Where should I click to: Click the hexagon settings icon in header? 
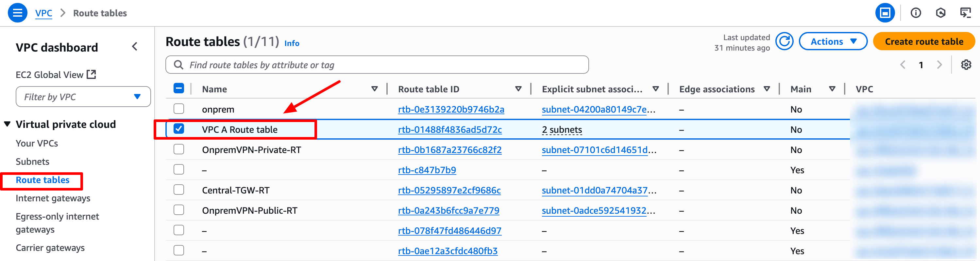point(940,13)
